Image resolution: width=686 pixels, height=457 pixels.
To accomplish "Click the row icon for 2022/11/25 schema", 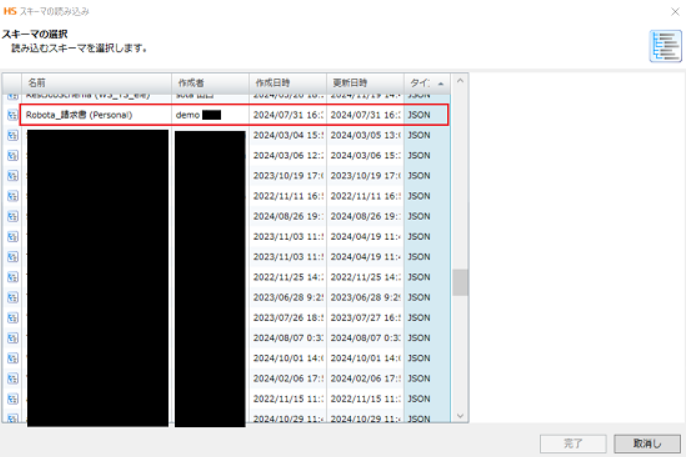I will pyautogui.click(x=12, y=277).
